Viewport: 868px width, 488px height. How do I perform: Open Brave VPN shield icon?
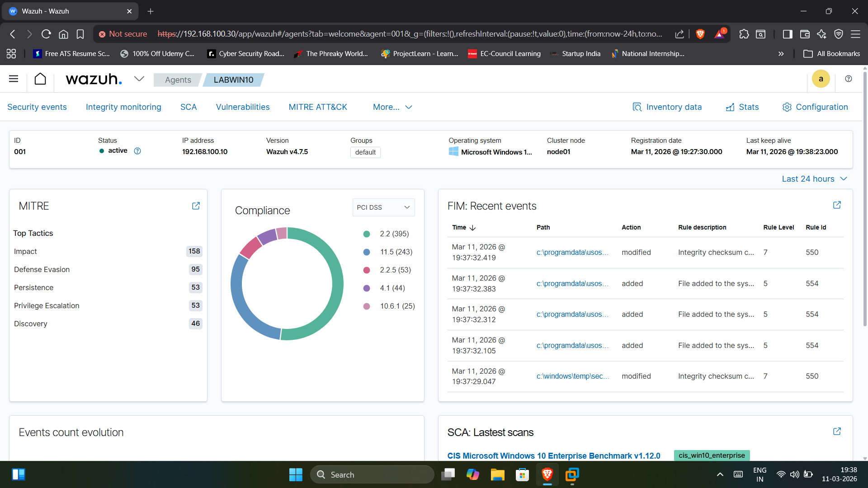(839, 34)
